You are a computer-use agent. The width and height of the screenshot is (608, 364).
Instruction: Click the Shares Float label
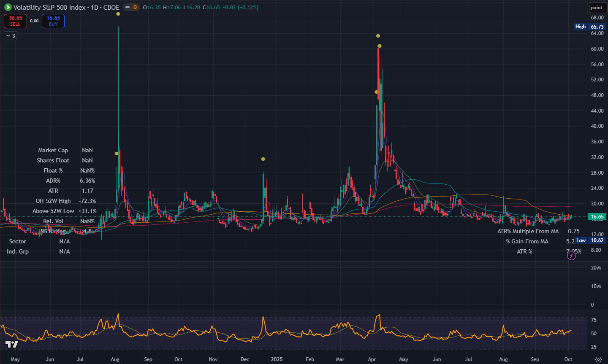(53, 160)
